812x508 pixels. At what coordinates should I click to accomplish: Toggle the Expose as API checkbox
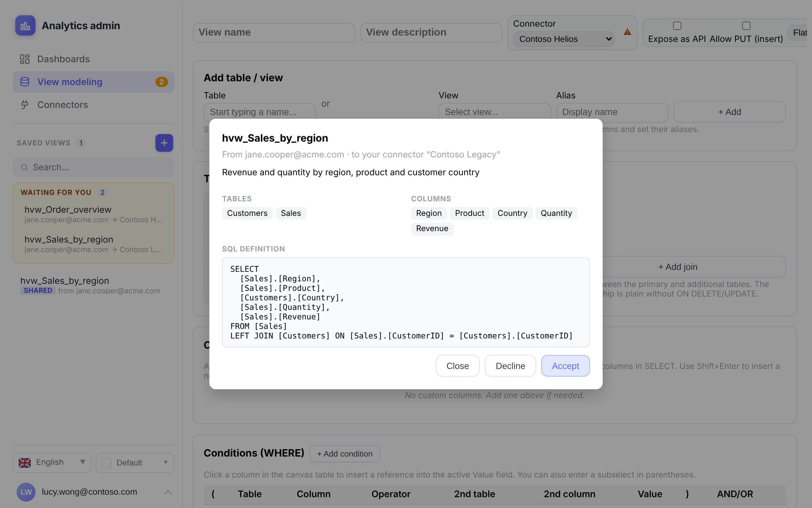677,26
